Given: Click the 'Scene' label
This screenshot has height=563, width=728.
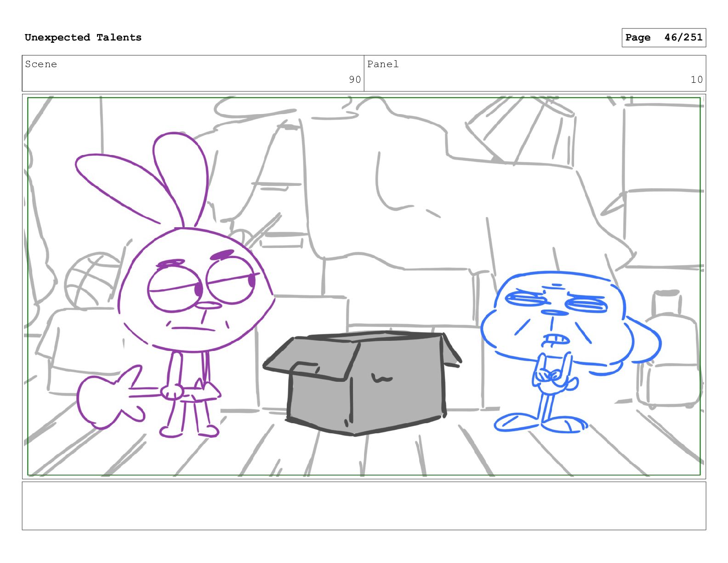Looking at the screenshot, I should point(41,64).
